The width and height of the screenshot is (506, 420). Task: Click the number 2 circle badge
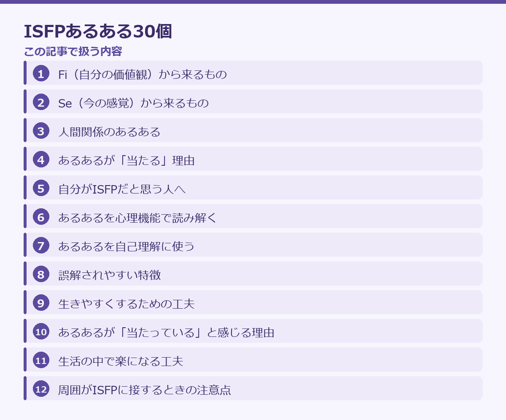[x=41, y=102]
